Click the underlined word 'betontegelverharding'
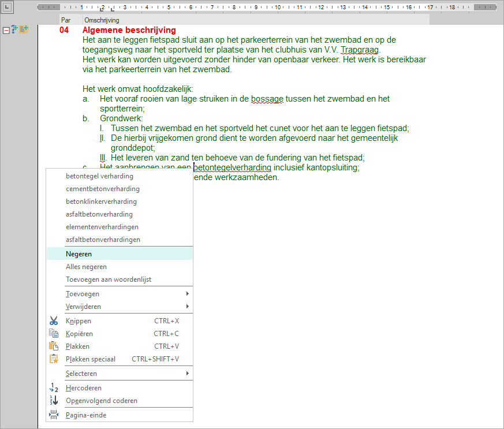504x429 pixels. (233, 167)
